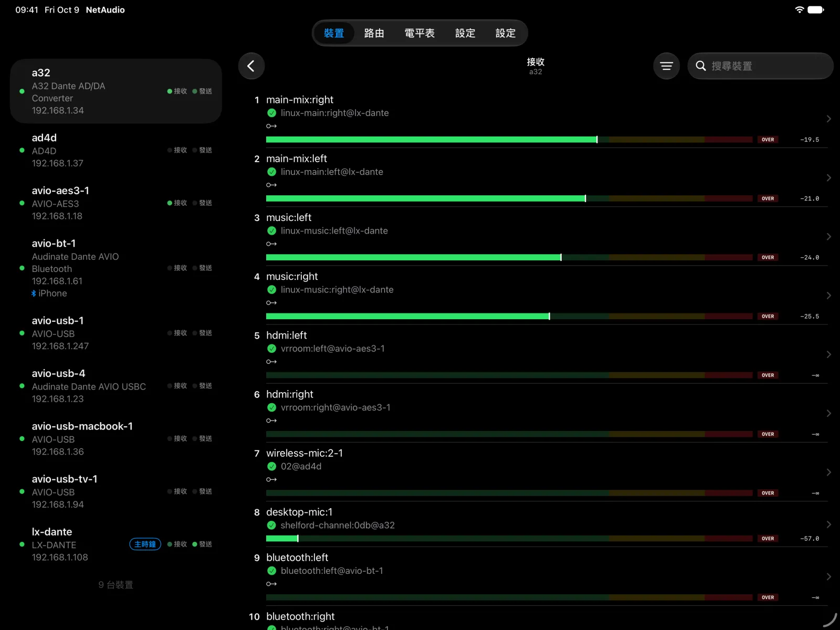Click the Bluetooth iPhone icon under avio-bt-1
840x630 pixels.
pos(34,293)
